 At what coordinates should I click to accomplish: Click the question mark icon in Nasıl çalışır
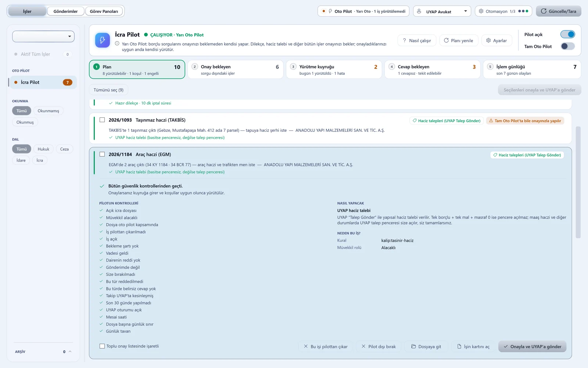click(404, 40)
